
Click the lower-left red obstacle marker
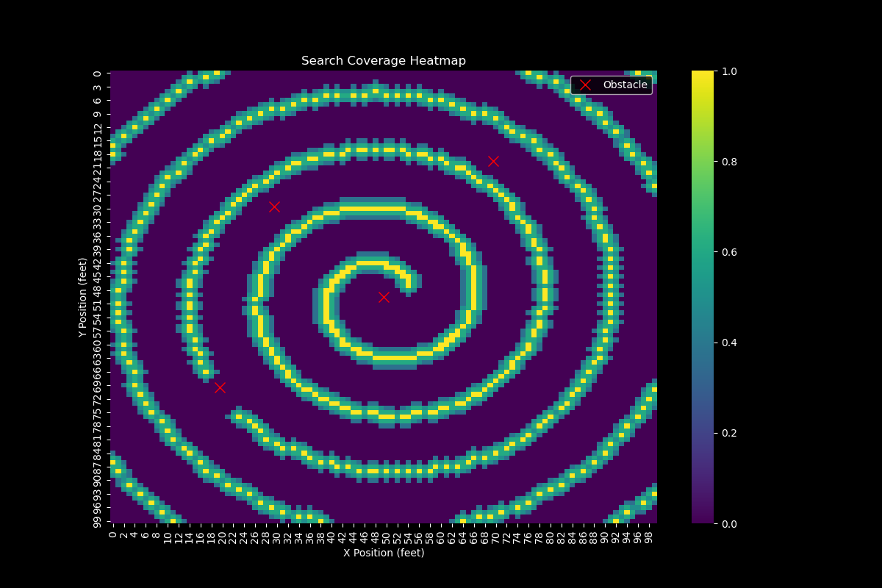219,386
